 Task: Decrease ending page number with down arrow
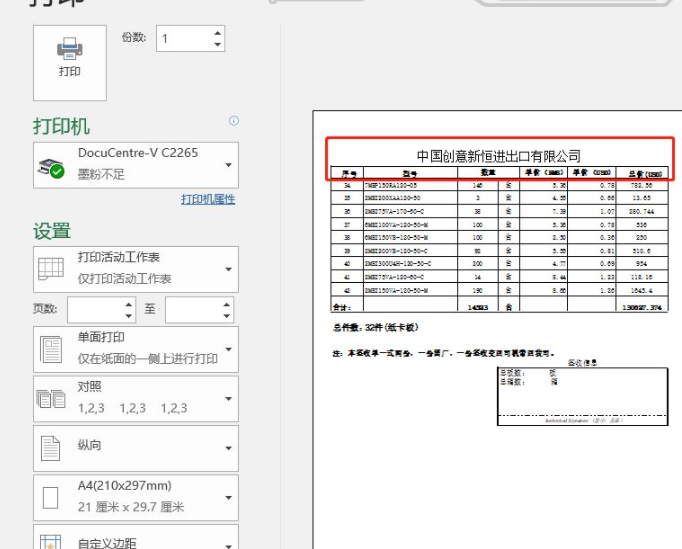pyautogui.click(x=226, y=316)
